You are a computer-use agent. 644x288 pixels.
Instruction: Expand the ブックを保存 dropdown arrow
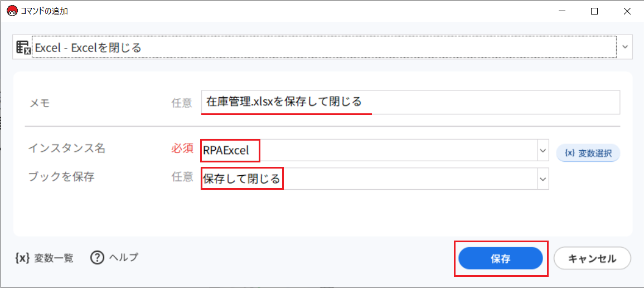[x=544, y=179]
